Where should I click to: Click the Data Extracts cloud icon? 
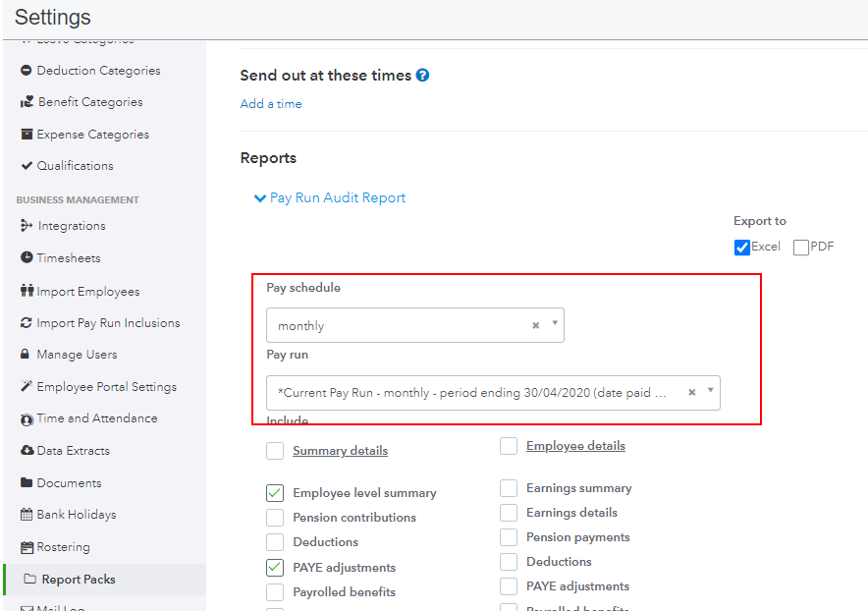pyautogui.click(x=27, y=451)
